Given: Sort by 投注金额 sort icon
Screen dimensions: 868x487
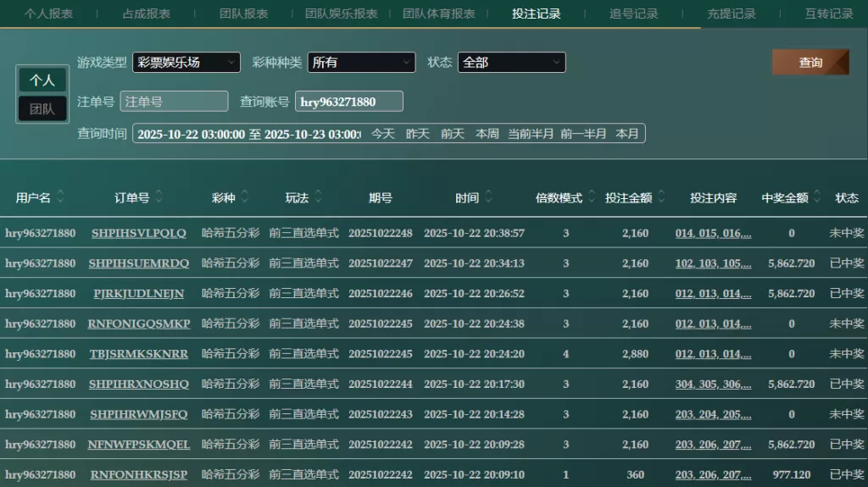Looking at the screenshot, I should [660, 197].
